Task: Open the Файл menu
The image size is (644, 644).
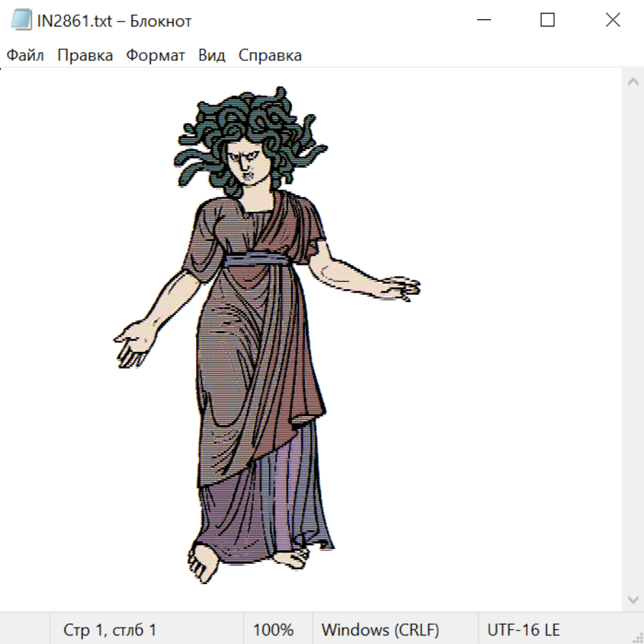Action: pos(25,56)
